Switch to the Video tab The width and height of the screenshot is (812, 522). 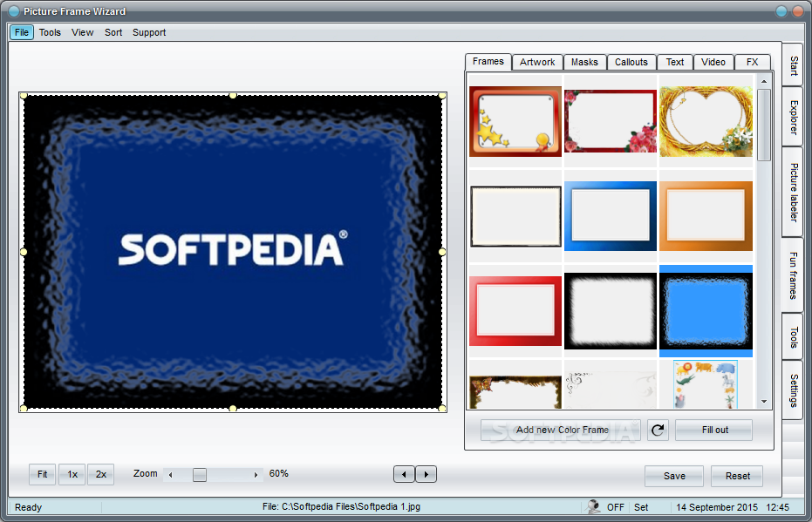713,62
